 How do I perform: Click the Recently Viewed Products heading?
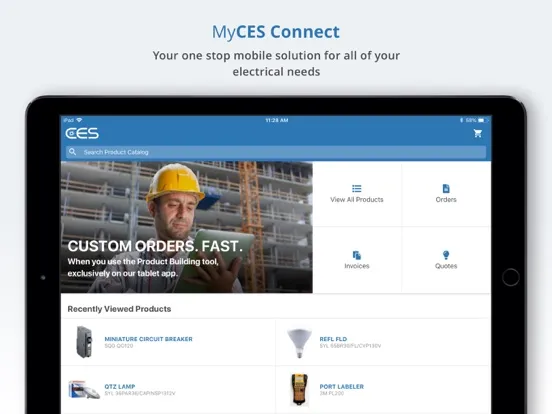coord(119,309)
